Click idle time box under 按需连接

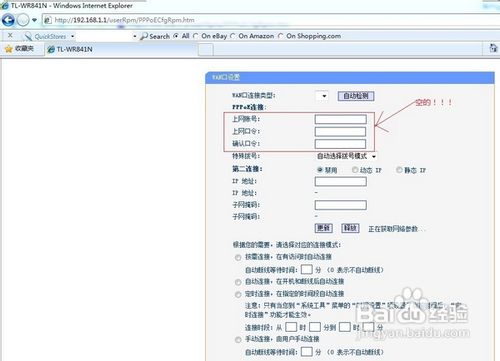[307, 269]
